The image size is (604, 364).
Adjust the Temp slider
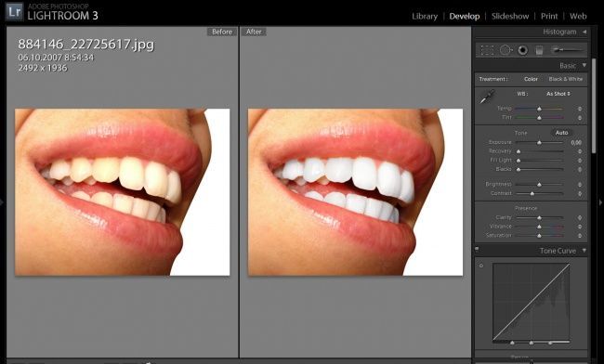tap(539, 109)
